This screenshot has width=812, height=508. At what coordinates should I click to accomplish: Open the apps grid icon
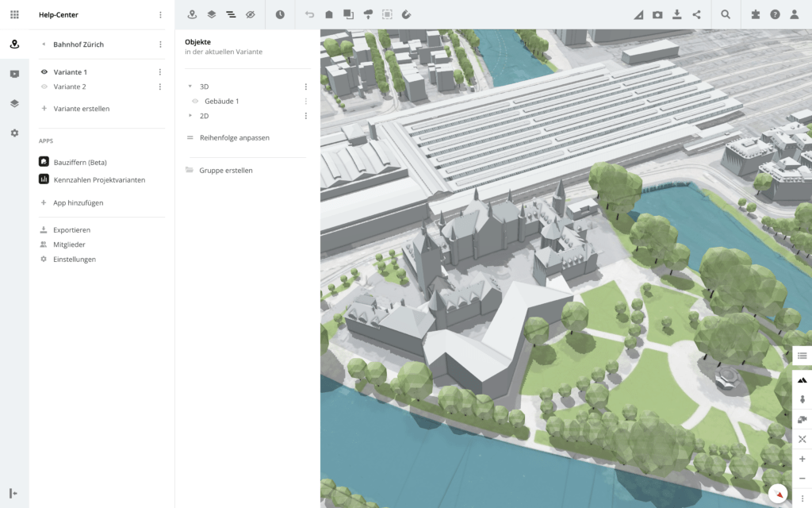point(14,14)
